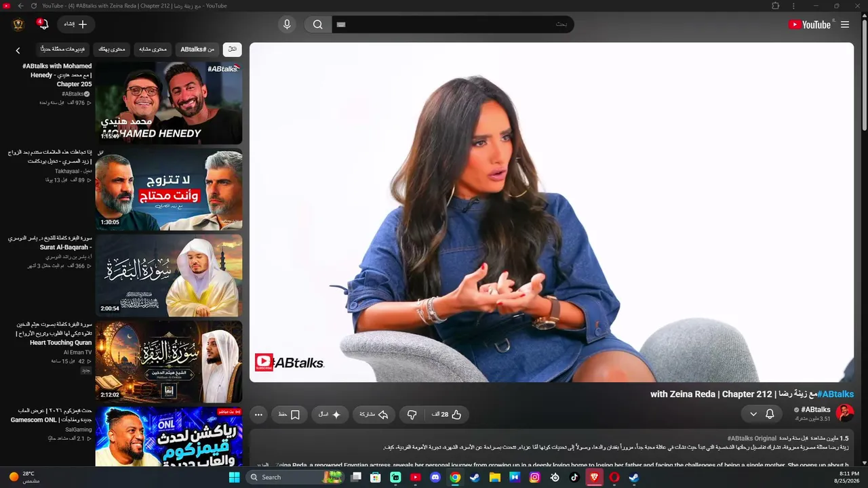Dislike the video with thumbs down

(x=412, y=415)
